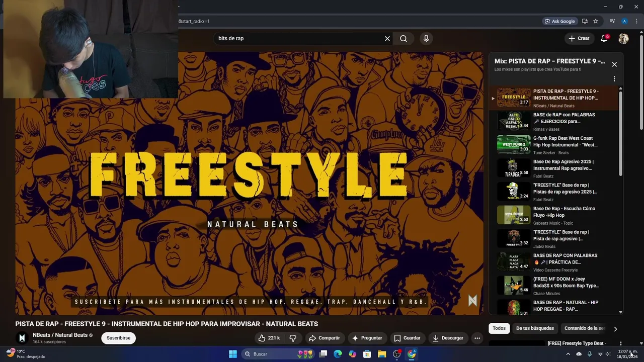Image resolution: width=644 pixels, height=362 pixels.
Task: Click install app icon in address bar
Action: (585, 21)
